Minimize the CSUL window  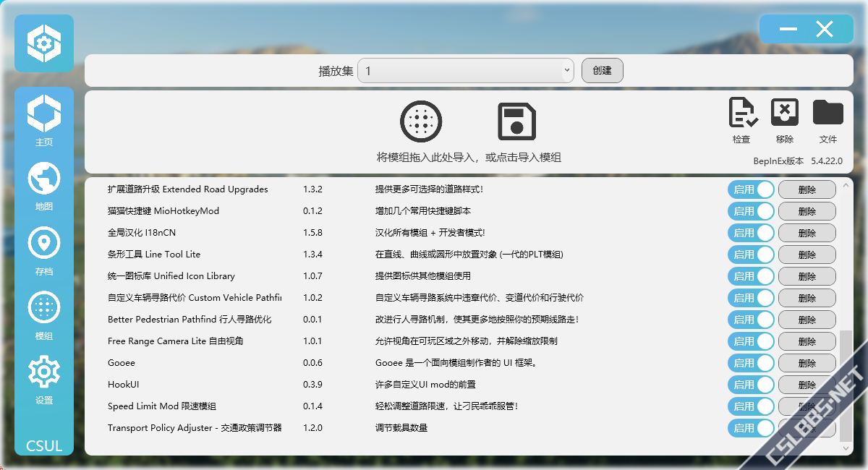(788, 30)
